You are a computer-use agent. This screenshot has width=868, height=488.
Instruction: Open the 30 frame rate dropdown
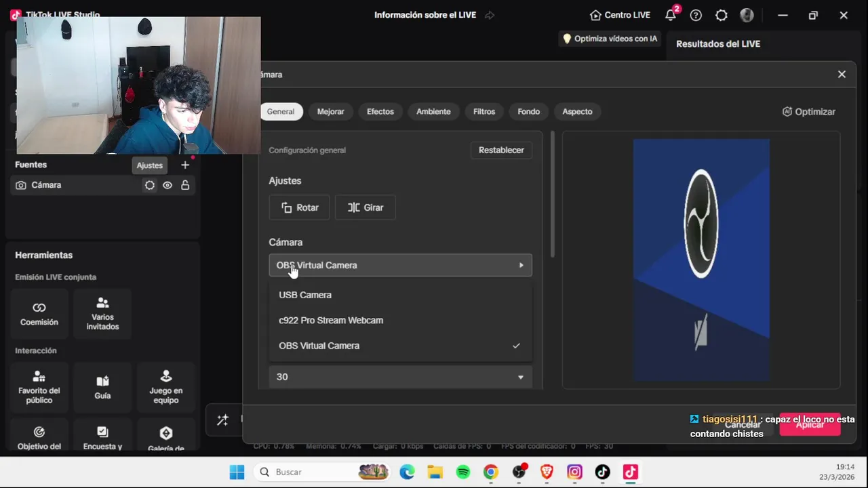click(400, 377)
